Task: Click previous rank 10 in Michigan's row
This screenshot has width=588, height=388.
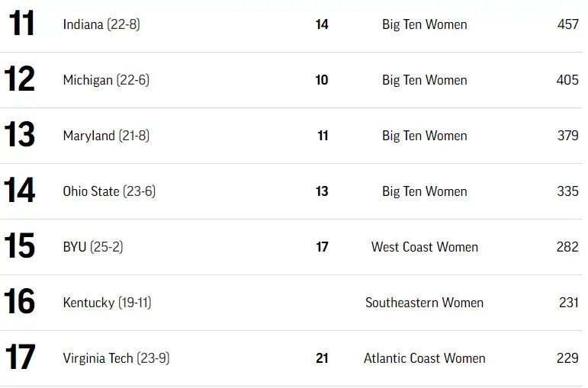Action: pos(322,80)
